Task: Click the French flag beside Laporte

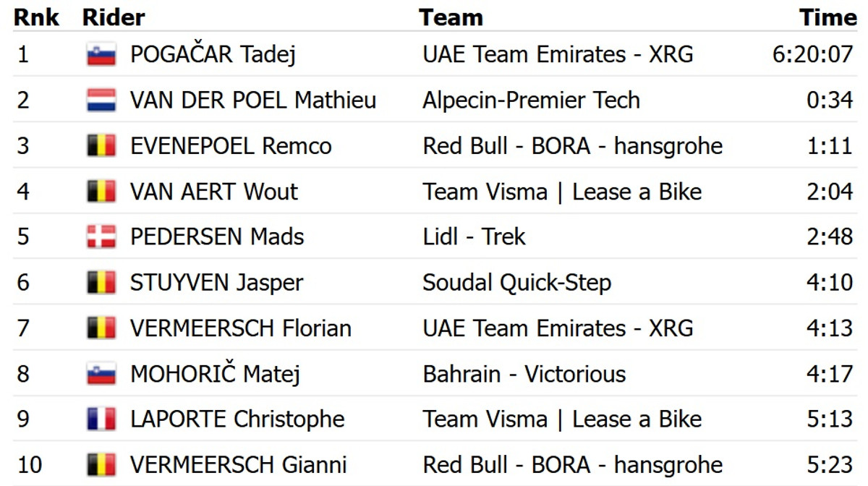Action: [x=101, y=419]
